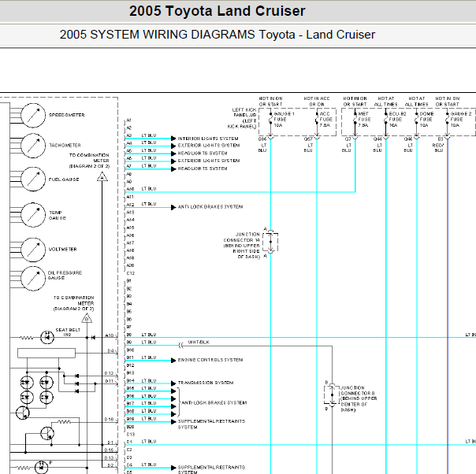The height and width of the screenshot is (474, 476).
Task: Click the TRANSMISSION SYSTEM label
Action: pyautogui.click(x=206, y=383)
